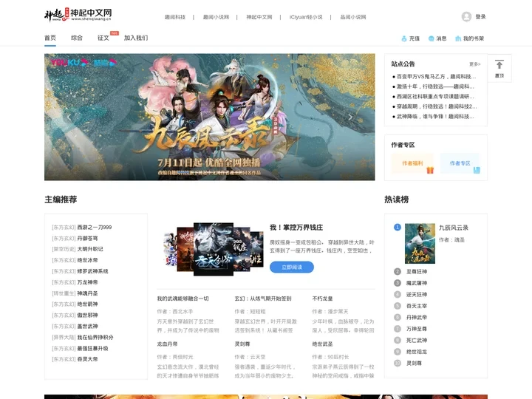Open announcement 武神降临,谁与争锋

point(436,117)
